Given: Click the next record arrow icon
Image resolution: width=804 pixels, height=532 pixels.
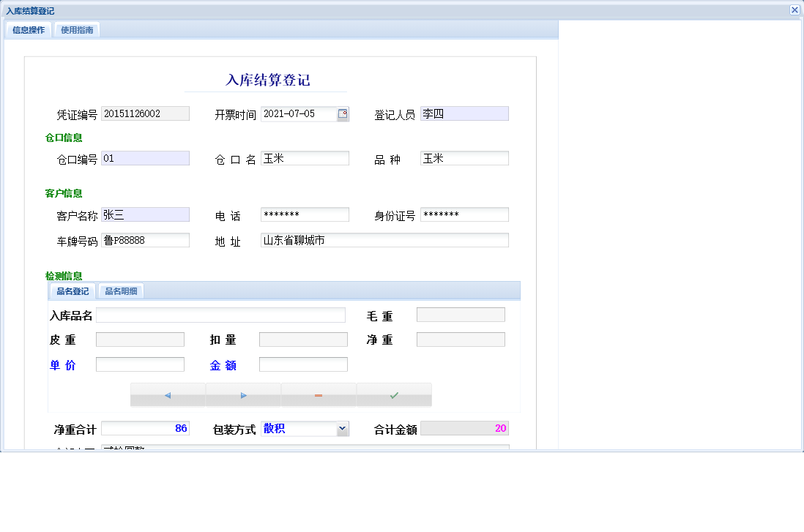Looking at the screenshot, I should point(243,394).
